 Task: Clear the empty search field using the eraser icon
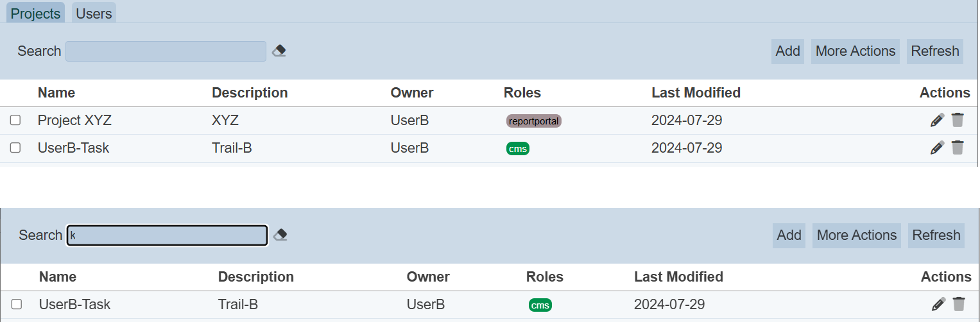coord(279,51)
